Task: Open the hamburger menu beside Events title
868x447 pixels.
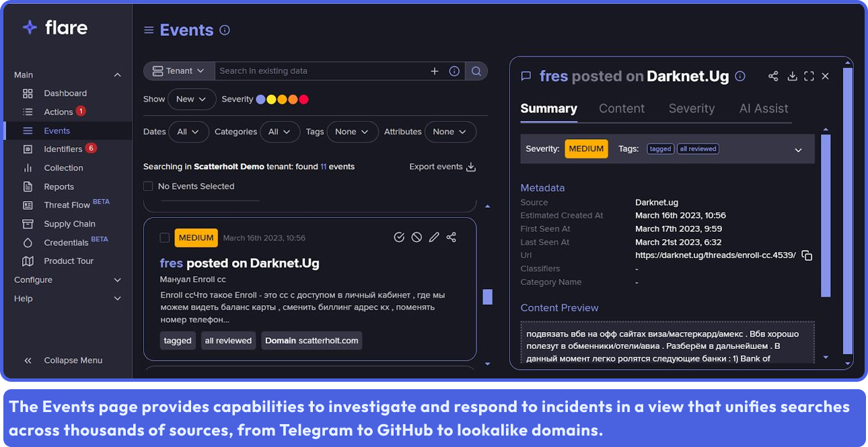Action: click(x=149, y=30)
